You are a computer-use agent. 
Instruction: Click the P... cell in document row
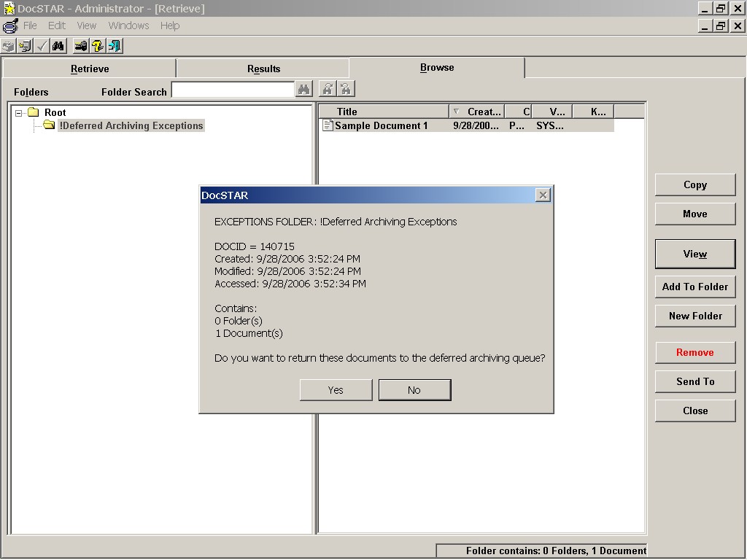[517, 125]
